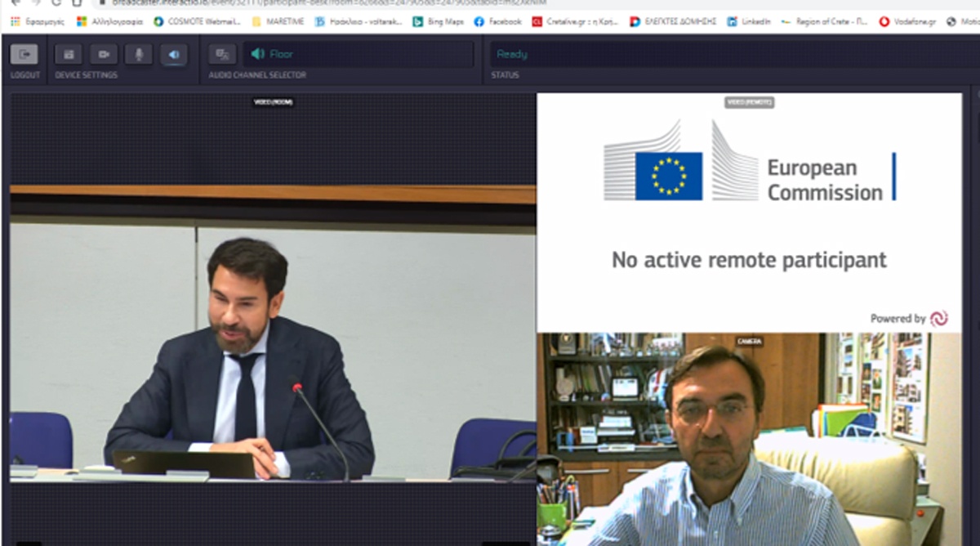The height and width of the screenshot is (546, 980).
Task: Click the browser address bar URL
Action: tap(327, 2)
